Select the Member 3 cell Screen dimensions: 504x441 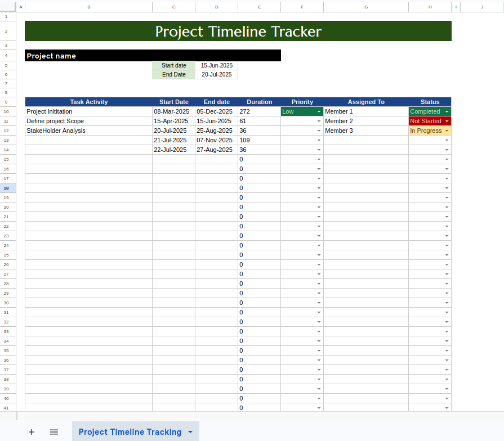click(x=366, y=130)
